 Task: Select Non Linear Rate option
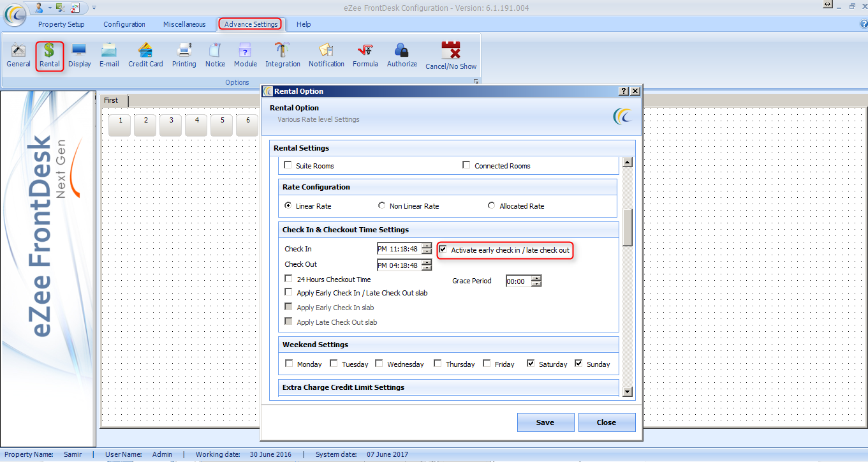click(x=382, y=205)
